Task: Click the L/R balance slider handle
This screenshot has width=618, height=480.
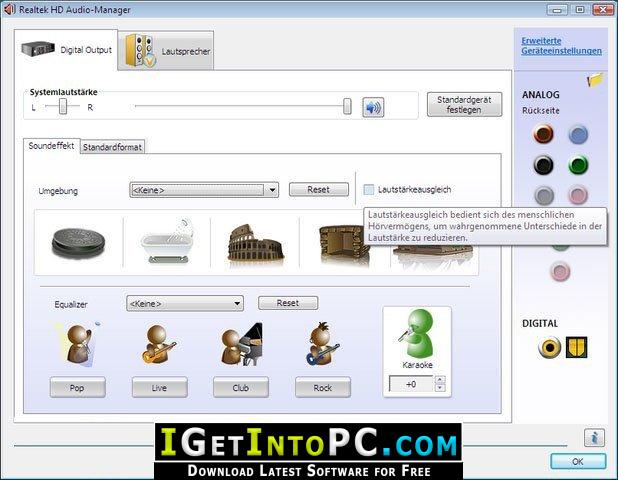Action: pyautogui.click(x=63, y=106)
